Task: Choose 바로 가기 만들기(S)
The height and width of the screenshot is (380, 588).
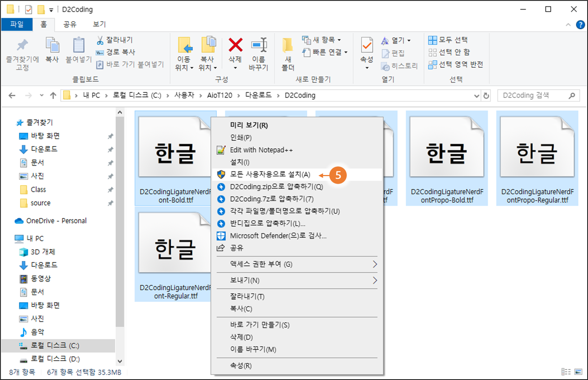Action: click(x=297, y=325)
